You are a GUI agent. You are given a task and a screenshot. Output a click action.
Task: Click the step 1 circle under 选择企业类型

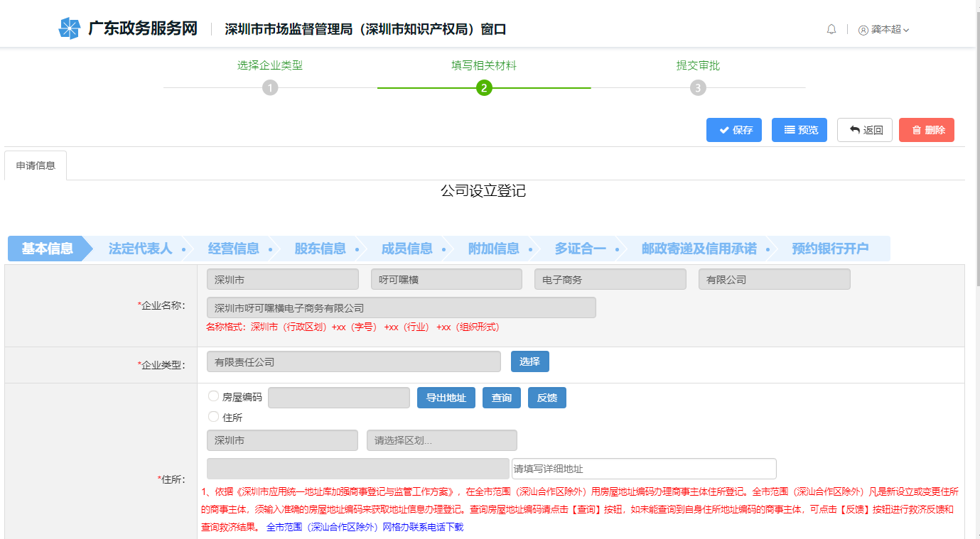[x=270, y=87]
